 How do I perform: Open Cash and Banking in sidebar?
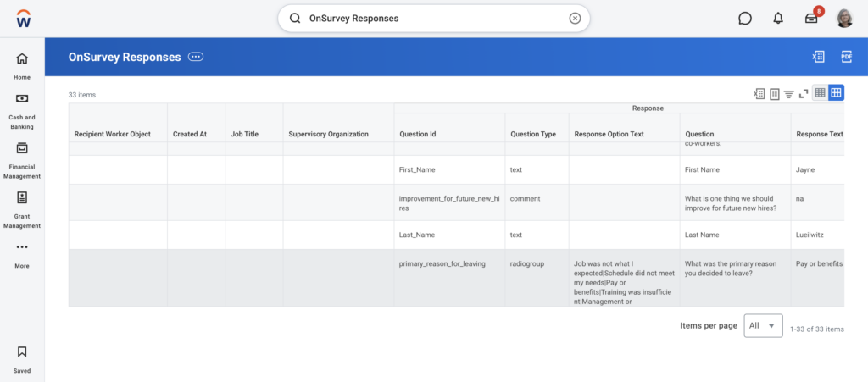pyautogui.click(x=22, y=110)
